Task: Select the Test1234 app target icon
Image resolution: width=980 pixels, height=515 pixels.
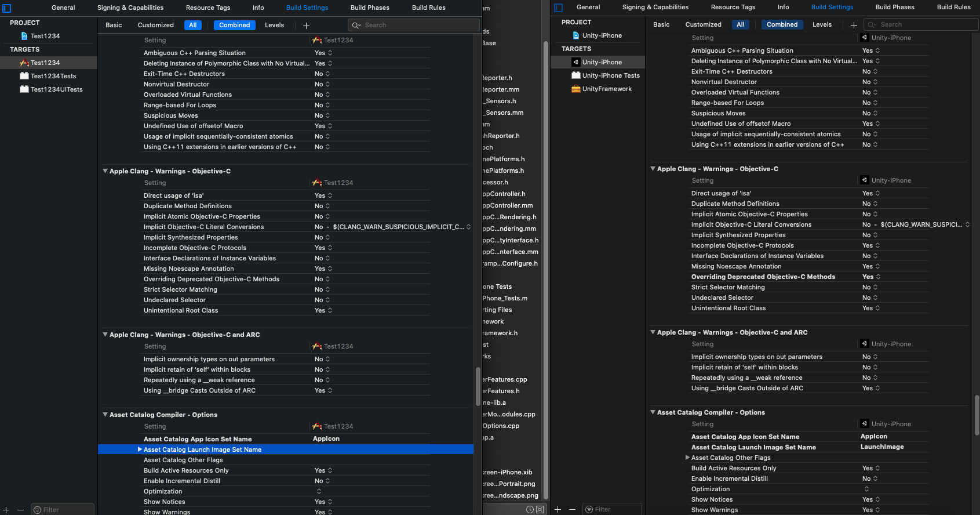Action: 24,63
